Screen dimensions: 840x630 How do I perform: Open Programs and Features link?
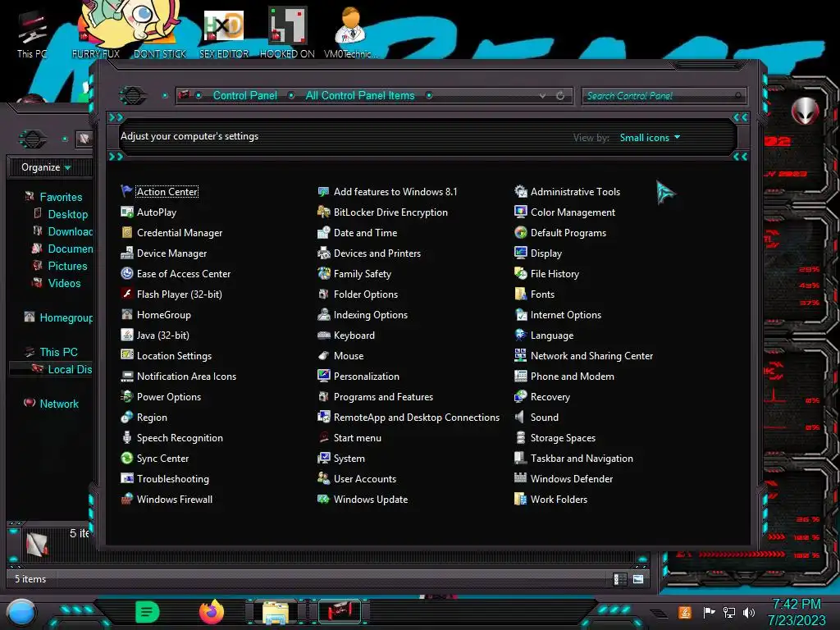click(x=383, y=397)
